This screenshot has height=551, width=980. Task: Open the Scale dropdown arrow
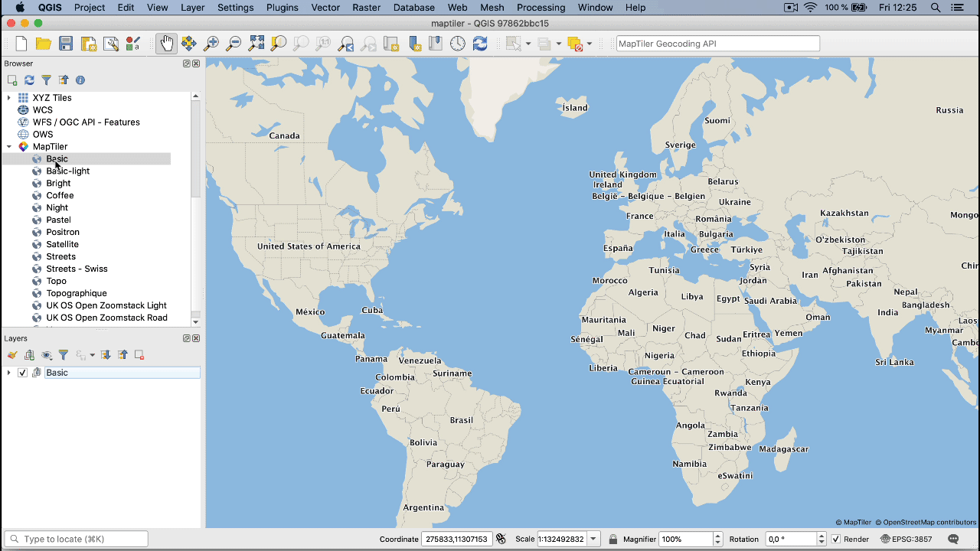click(x=593, y=540)
